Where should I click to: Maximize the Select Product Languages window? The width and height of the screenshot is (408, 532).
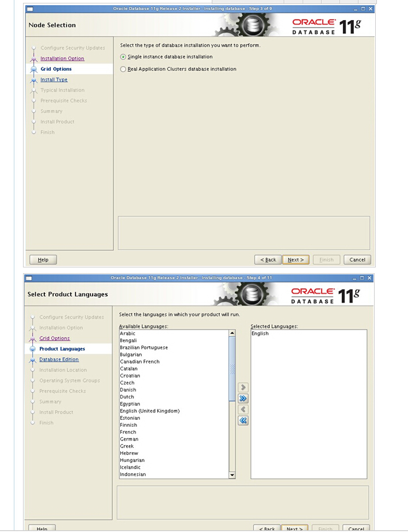coord(362,278)
